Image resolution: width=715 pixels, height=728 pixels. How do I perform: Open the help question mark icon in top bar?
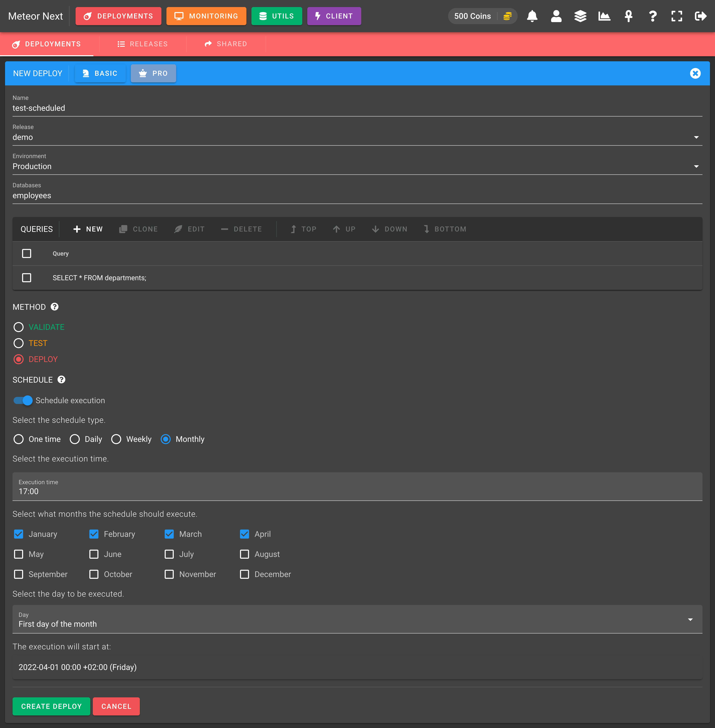653,16
